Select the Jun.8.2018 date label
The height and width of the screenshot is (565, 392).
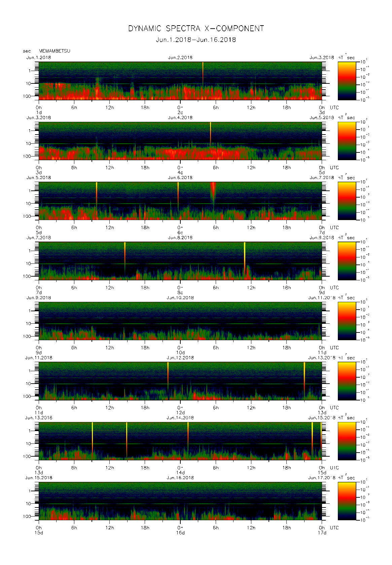[180, 238]
